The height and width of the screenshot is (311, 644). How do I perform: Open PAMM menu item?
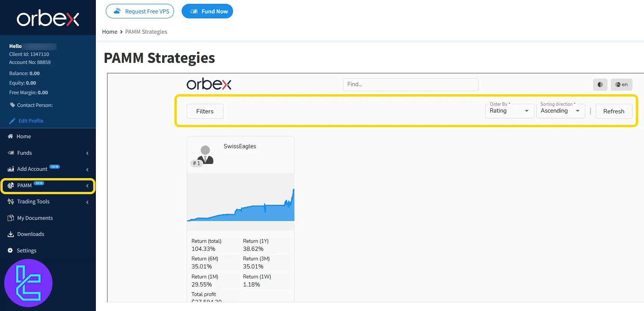[x=48, y=185]
